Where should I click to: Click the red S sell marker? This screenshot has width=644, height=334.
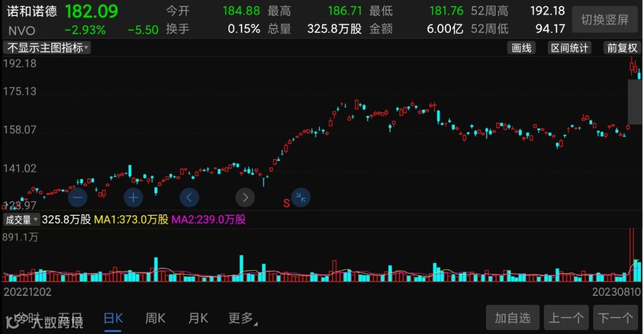(286, 203)
